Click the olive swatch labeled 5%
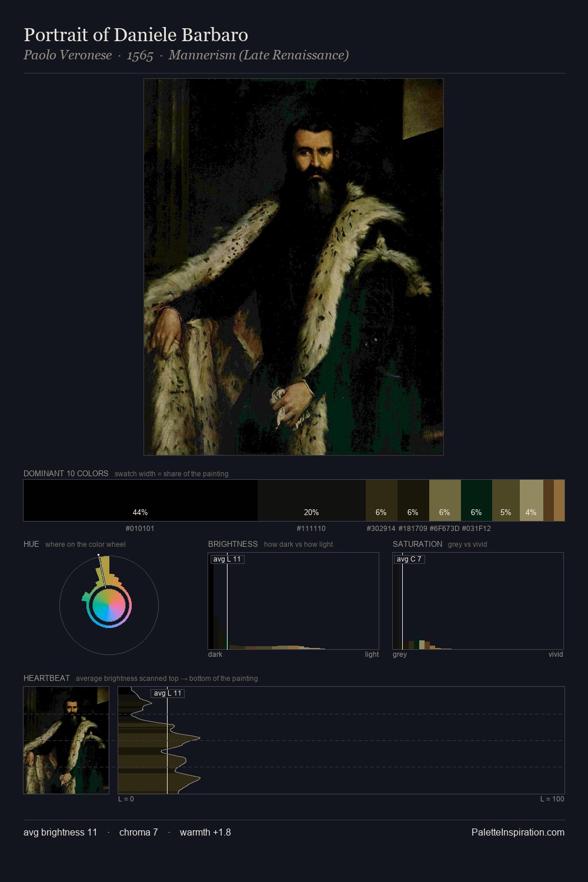This screenshot has height=882, width=588. (506, 500)
